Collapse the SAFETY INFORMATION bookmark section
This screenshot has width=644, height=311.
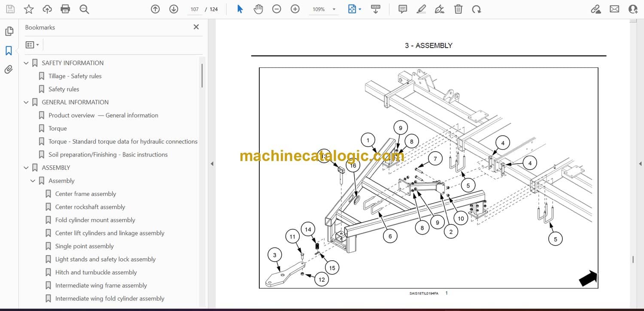(x=26, y=63)
